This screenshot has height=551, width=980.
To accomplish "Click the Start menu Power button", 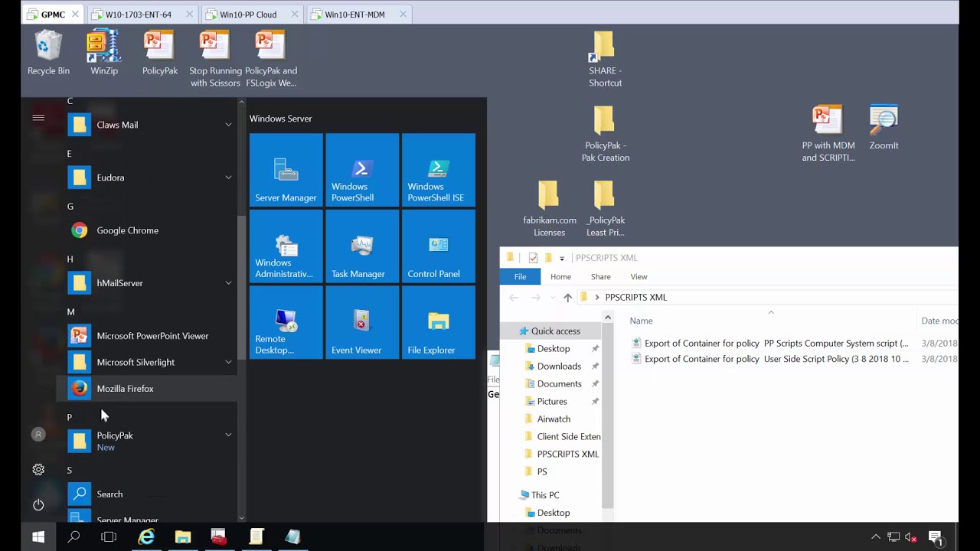I will 38,505.
